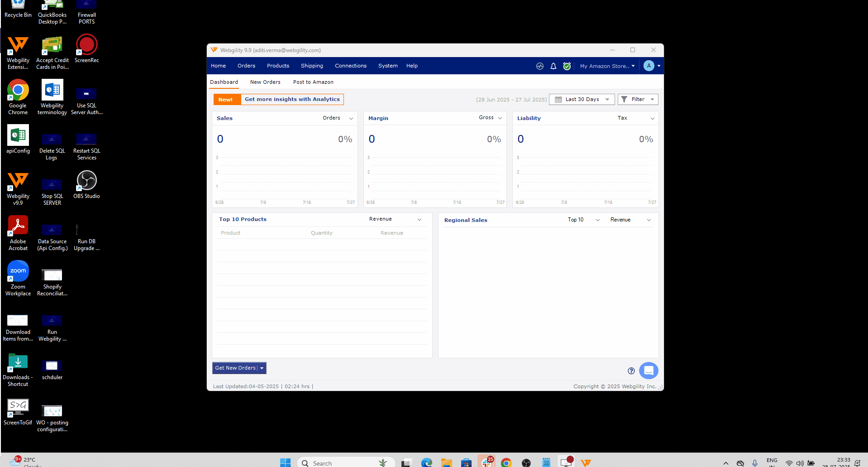This screenshot has height=467, width=868.
Task: Click the green alarm clock scheduler icon
Action: coord(567,66)
